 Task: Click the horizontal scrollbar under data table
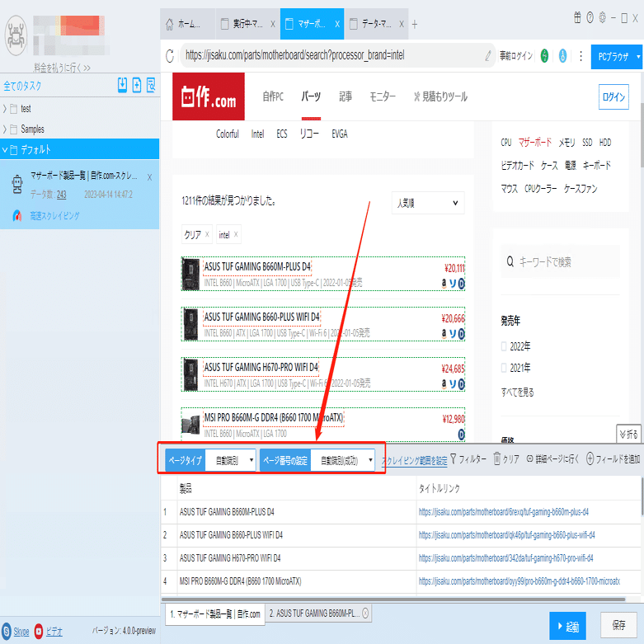point(393,599)
